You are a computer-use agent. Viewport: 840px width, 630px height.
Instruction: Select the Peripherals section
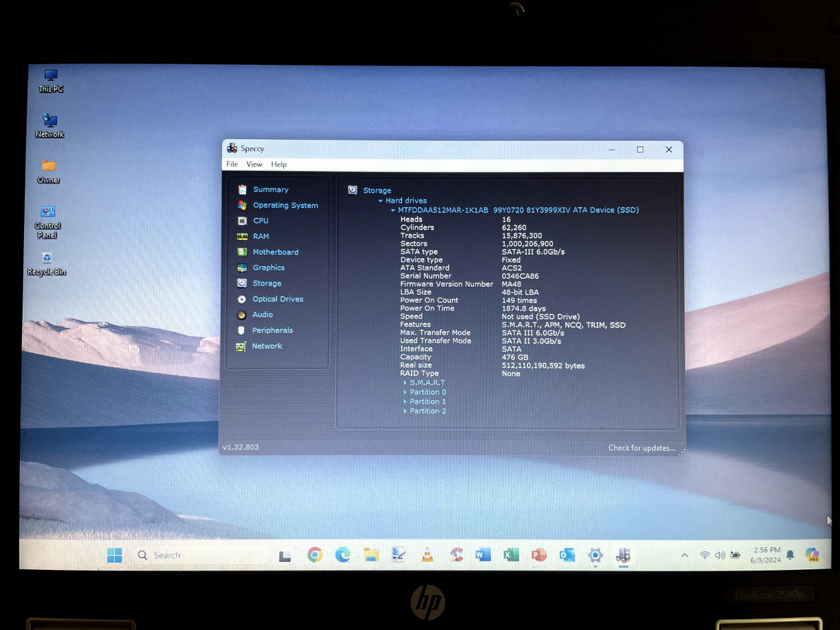click(272, 330)
